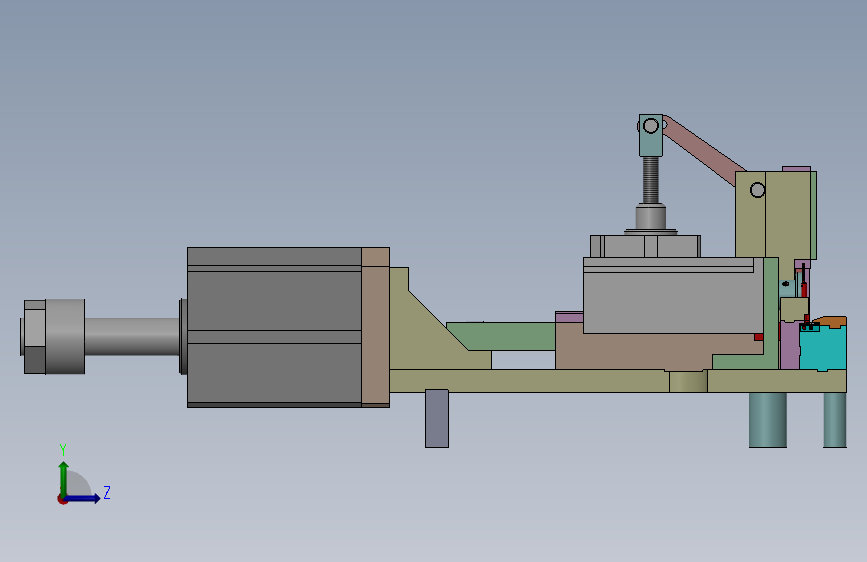
Task: Click the green Y axis arrow of the triad
Action: click(64, 478)
